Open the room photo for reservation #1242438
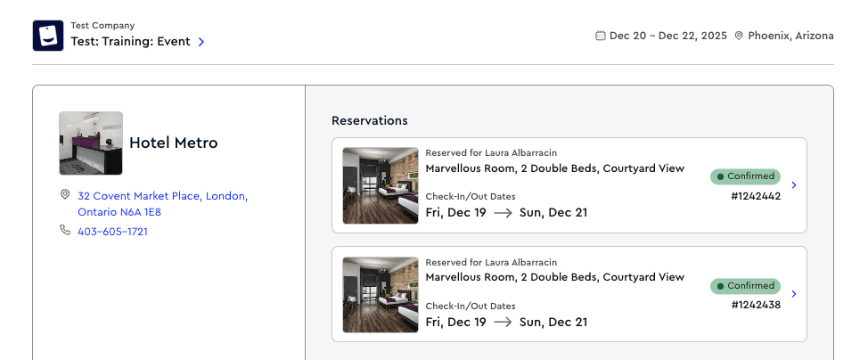Screen dimensions: 868x360 click(381, 295)
